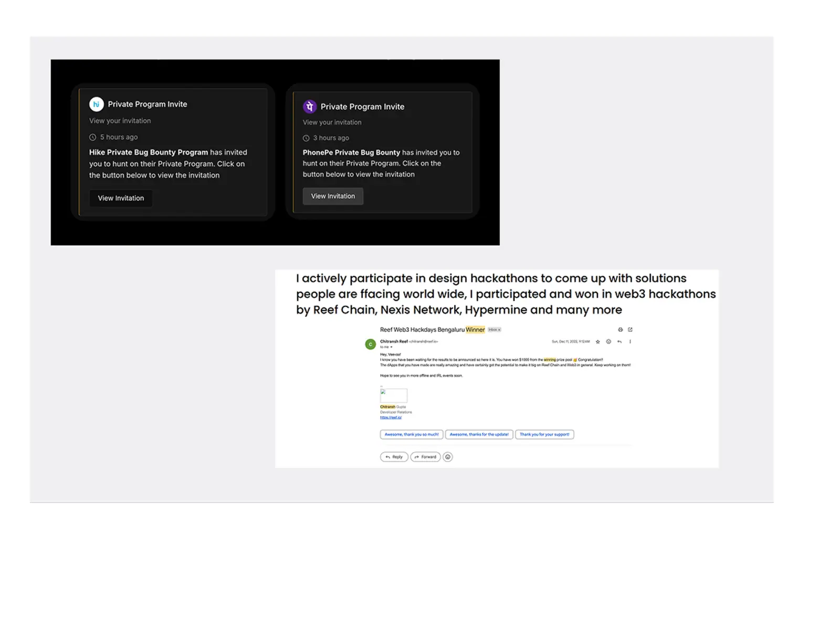Viewport: 840px width, 636px height.
Task: Click 'PhonePe Private Bug Bounty' bold text
Action: (351, 152)
